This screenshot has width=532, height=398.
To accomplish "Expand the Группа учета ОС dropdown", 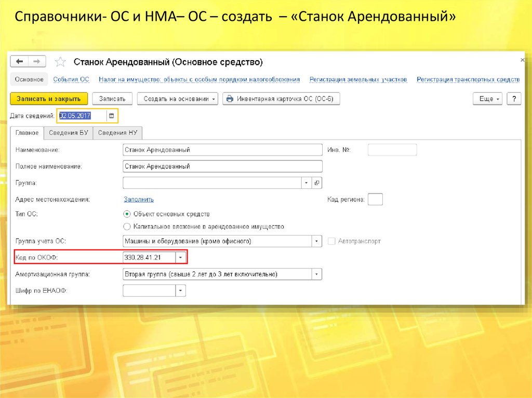I will click(316, 241).
